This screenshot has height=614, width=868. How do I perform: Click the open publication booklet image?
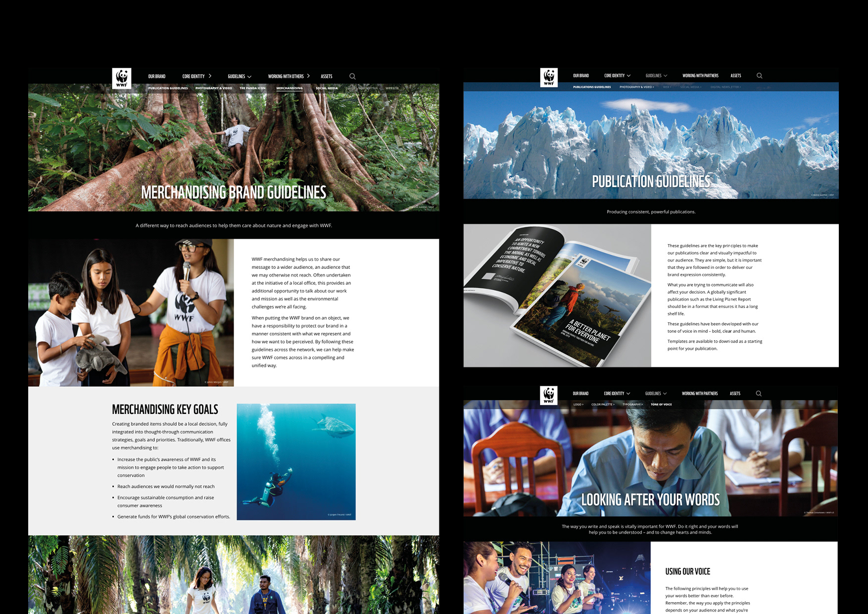click(x=557, y=296)
